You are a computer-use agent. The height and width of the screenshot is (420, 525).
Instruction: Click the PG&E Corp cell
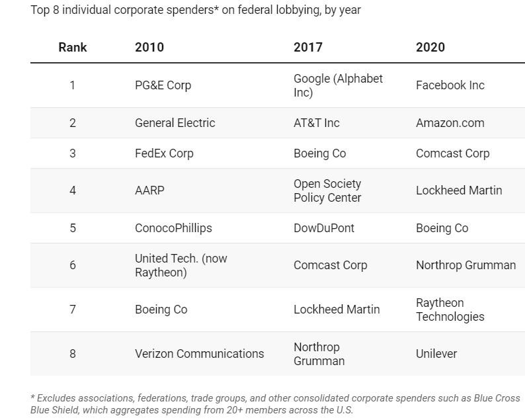(163, 85)
